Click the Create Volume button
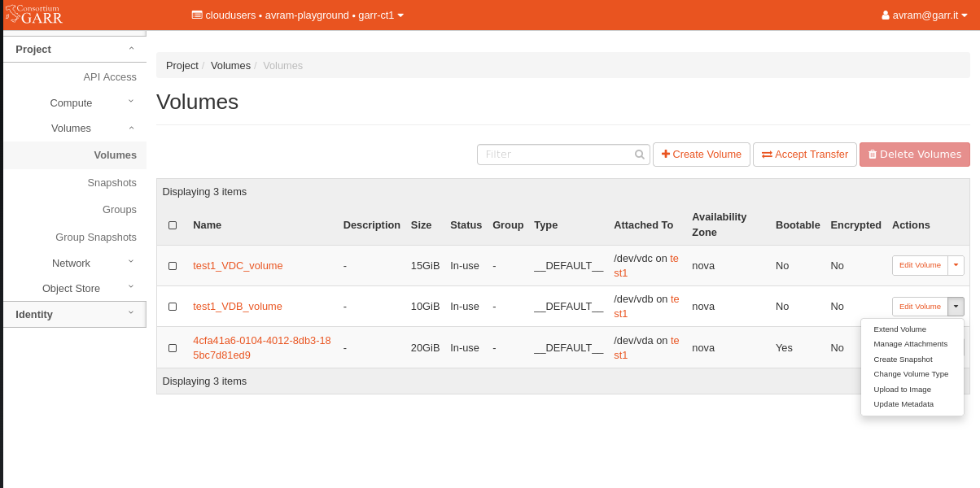The width and height of the screenshot is (980, 488). click(x=702, y=155)
